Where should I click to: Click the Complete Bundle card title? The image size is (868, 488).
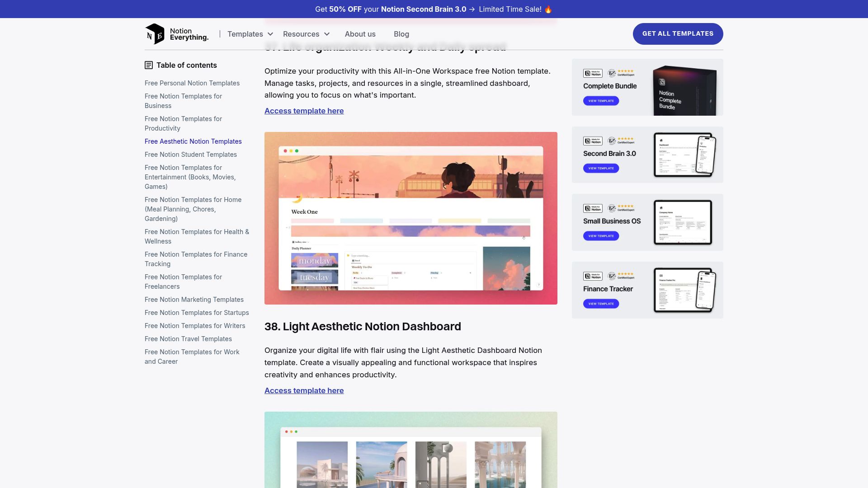(610, 86)
